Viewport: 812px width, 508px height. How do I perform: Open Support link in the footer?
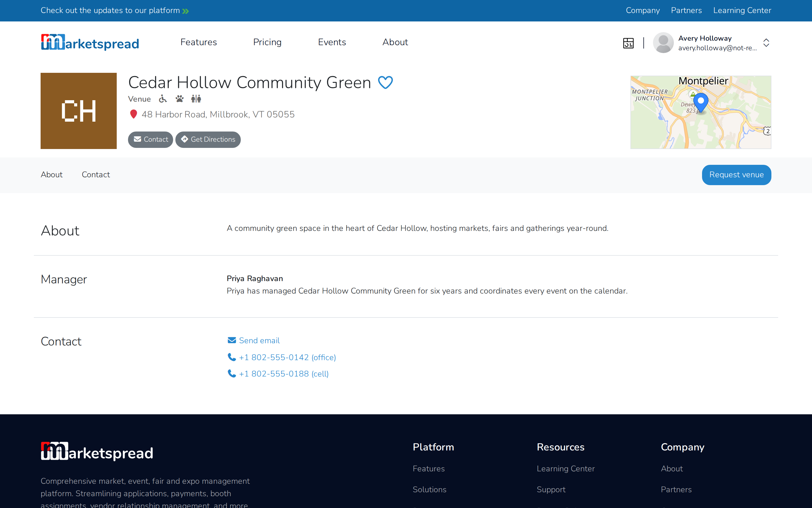point(551,490)
